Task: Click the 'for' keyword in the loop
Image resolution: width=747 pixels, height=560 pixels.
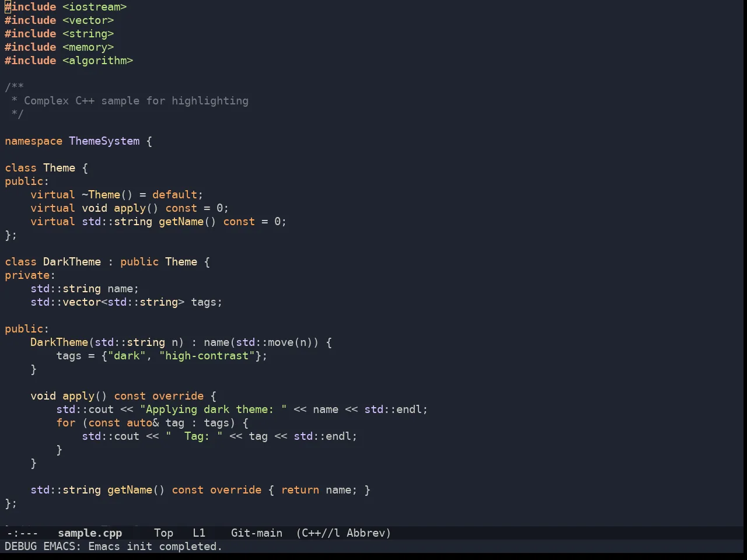Action: [x=66, y=423]
